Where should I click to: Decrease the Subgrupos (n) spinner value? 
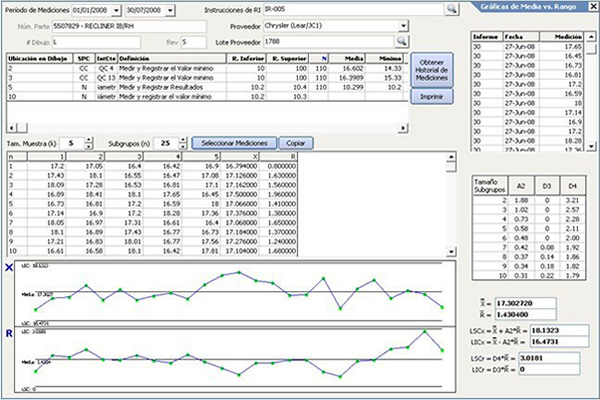click(182, 147)
